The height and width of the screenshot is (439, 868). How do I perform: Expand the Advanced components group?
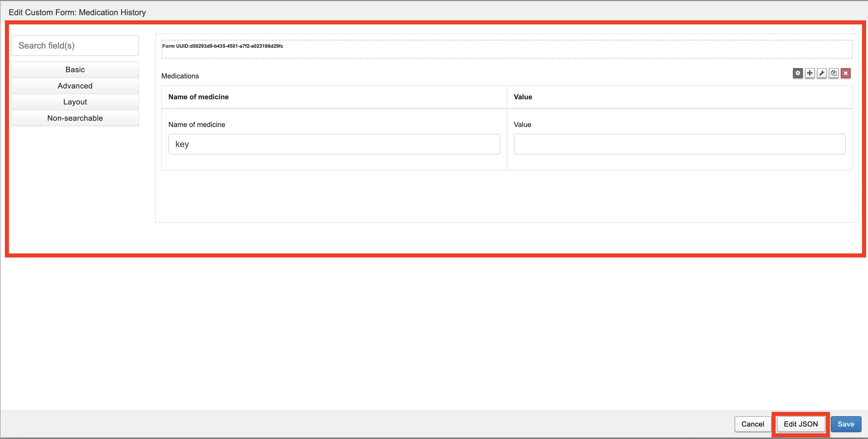(75, 86)
